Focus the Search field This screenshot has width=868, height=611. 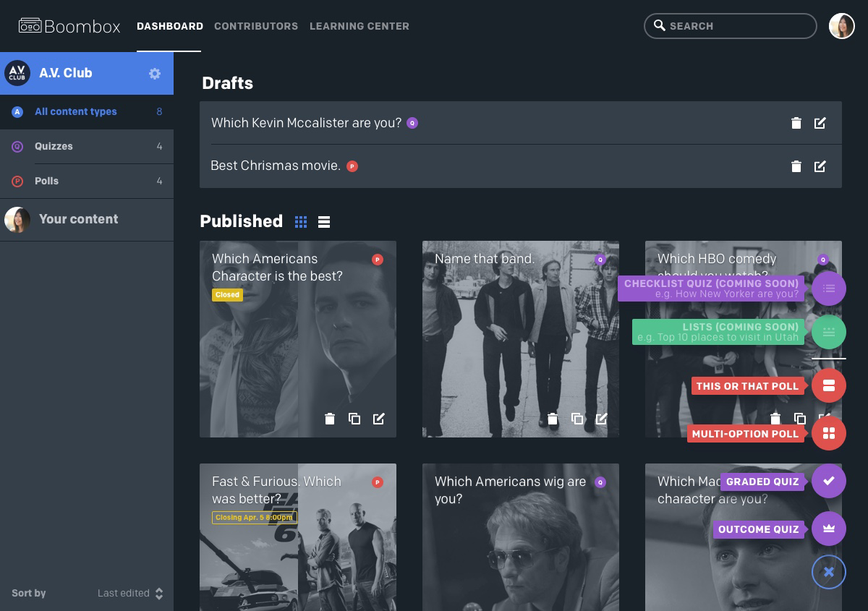point(731,26)
